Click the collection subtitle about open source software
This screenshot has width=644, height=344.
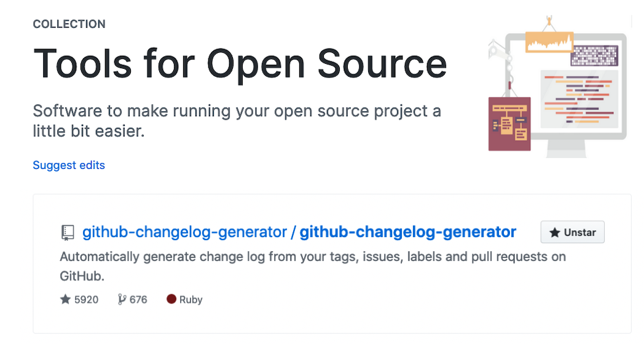pos(237,121)
